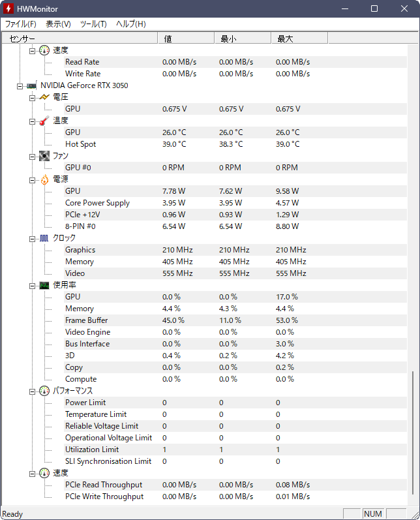
Task: Click the voltage lightning icon beside 電圧
Action: [44, 97]
